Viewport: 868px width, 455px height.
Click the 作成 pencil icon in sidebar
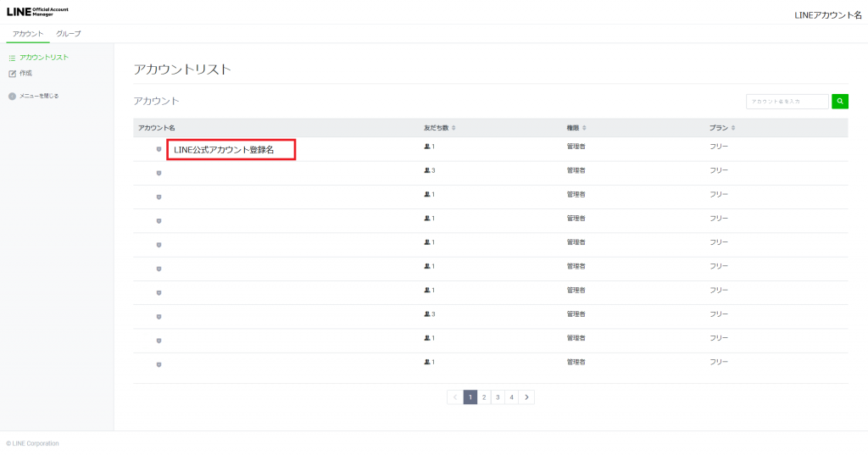point(12,74)
